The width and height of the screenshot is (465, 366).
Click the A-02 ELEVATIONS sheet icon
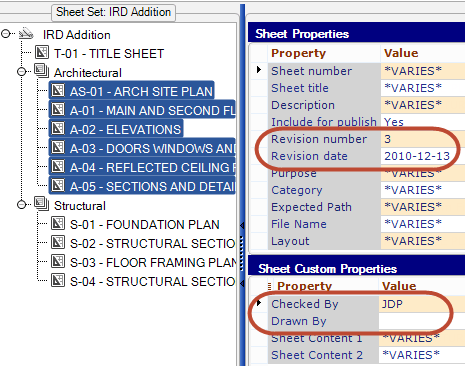[x=58, y=128]
